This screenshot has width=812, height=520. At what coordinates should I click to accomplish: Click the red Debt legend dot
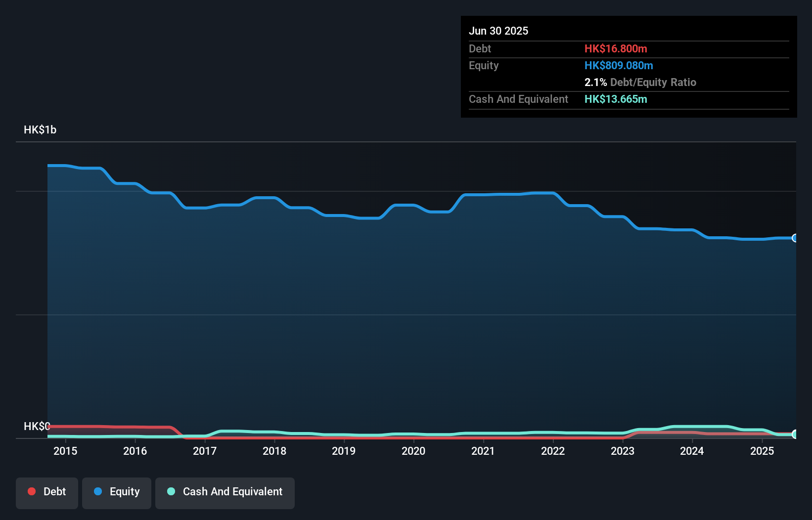[32, 491]
